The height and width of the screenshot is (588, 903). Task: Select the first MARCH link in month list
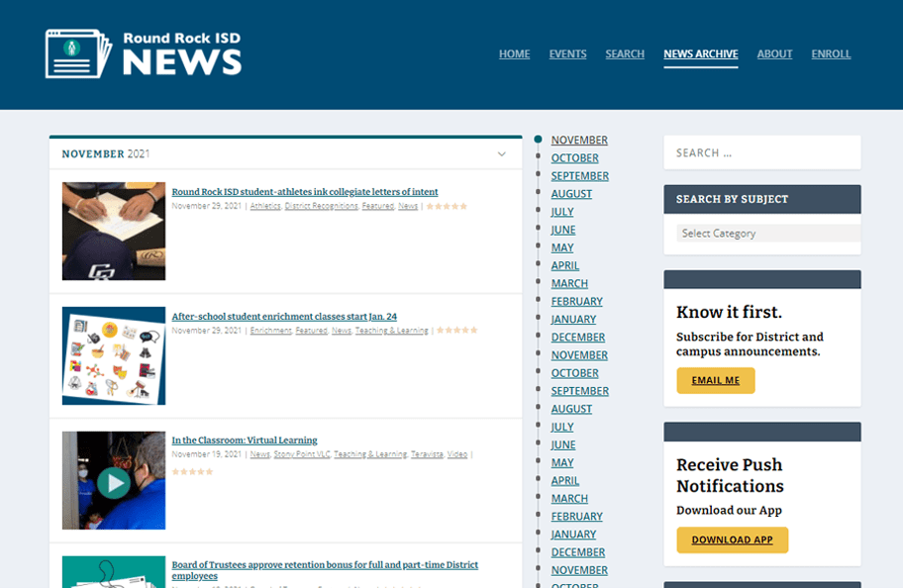pyautogui.click(x=569, y=283)
